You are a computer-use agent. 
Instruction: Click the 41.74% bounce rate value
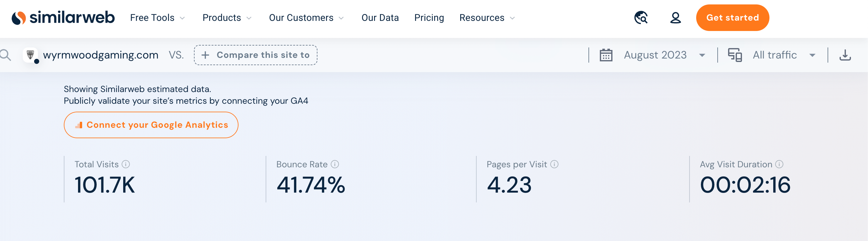[x=311, y=185]
